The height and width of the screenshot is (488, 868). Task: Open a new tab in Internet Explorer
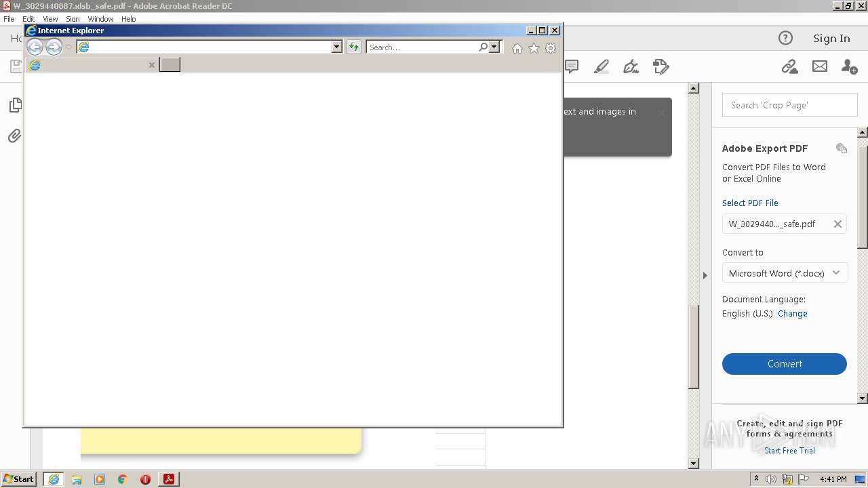tap(170, 64)
